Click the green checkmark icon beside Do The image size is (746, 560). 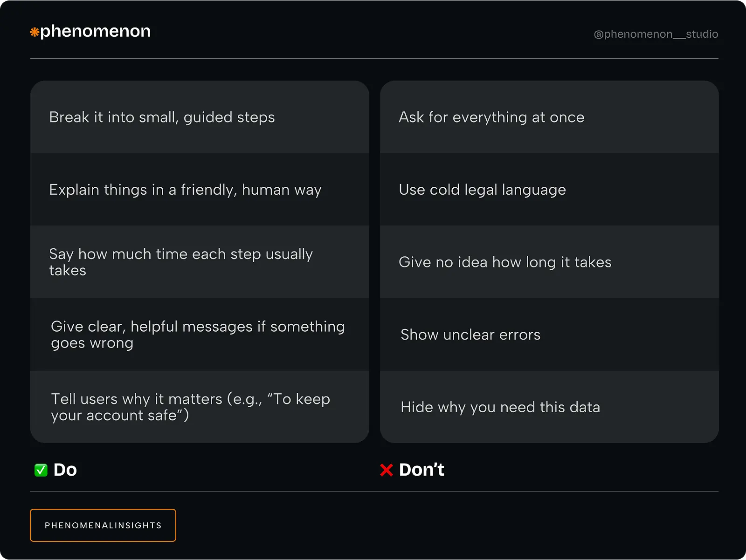(41, 470)
